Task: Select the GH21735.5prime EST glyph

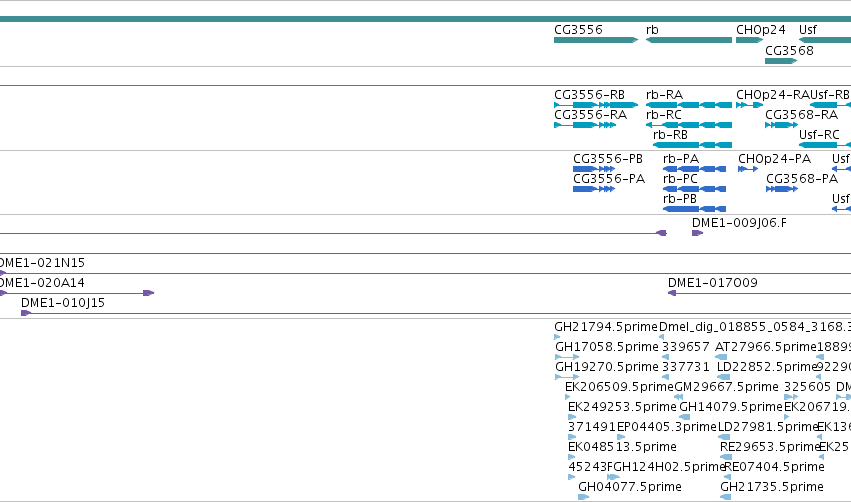Action: pos(726,497)
